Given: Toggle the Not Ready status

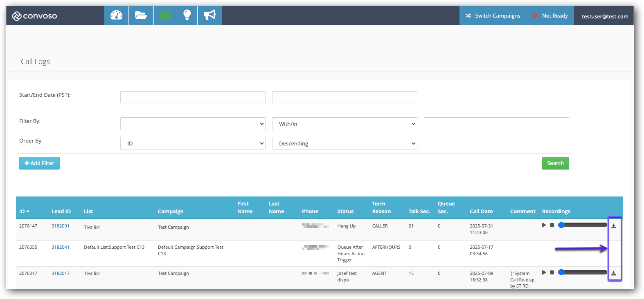Looking at the screenshot, I should pyautogui.click(x=550, y=16).
